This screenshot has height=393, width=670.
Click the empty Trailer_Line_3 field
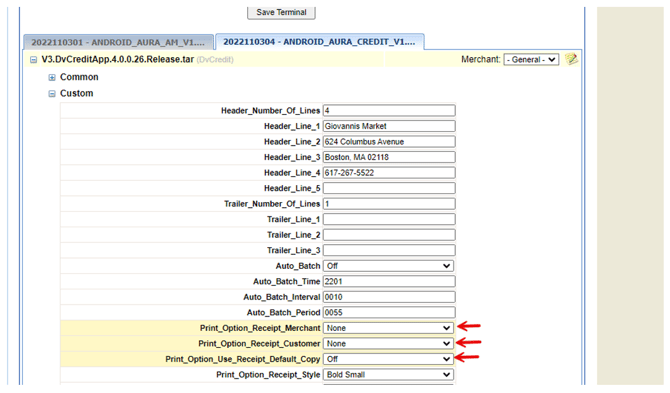389,250
